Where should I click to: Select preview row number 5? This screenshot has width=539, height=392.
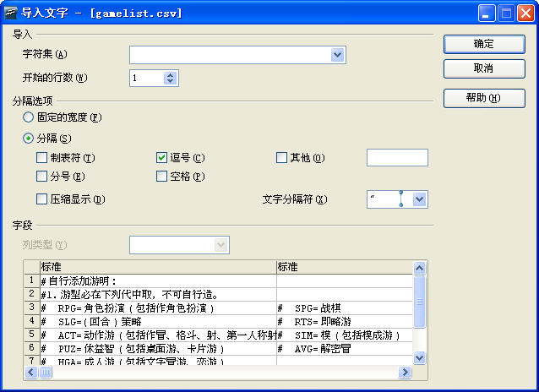click(x=32, y=335)
